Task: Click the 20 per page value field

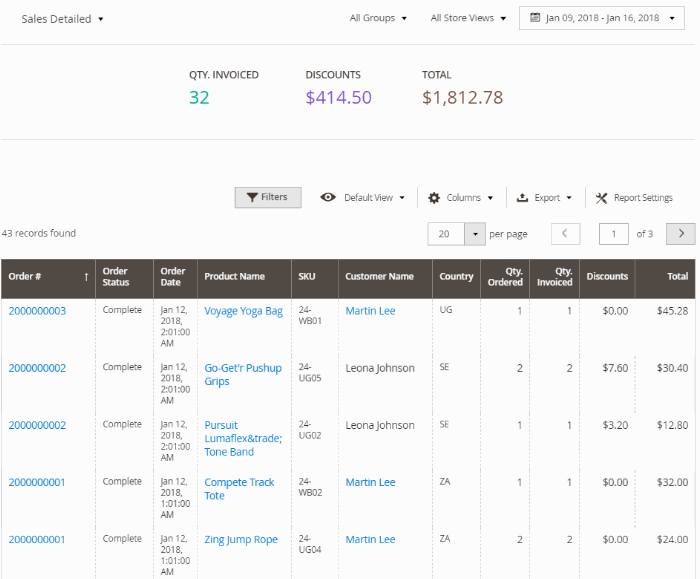Action: 446,234
